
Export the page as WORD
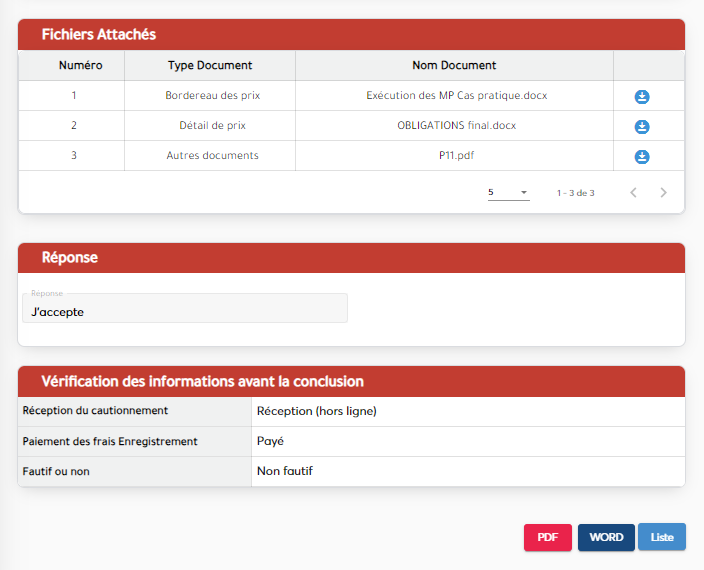(x=606, y=537)
